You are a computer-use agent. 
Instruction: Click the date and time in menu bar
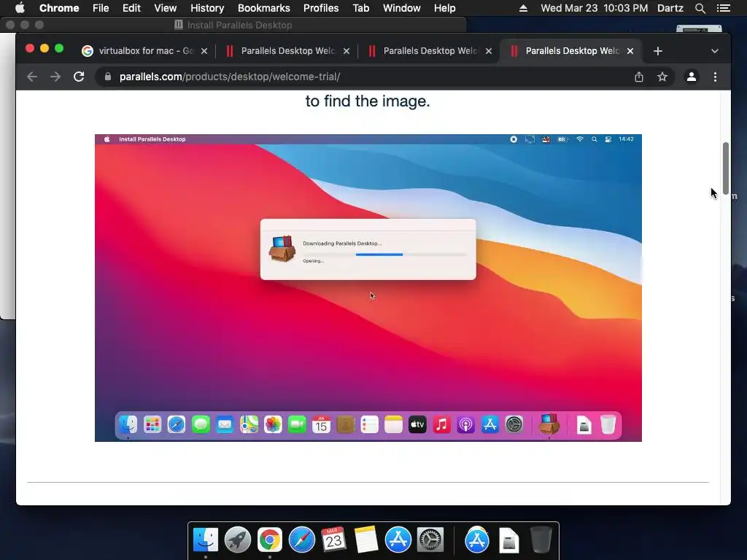point(594,8)
